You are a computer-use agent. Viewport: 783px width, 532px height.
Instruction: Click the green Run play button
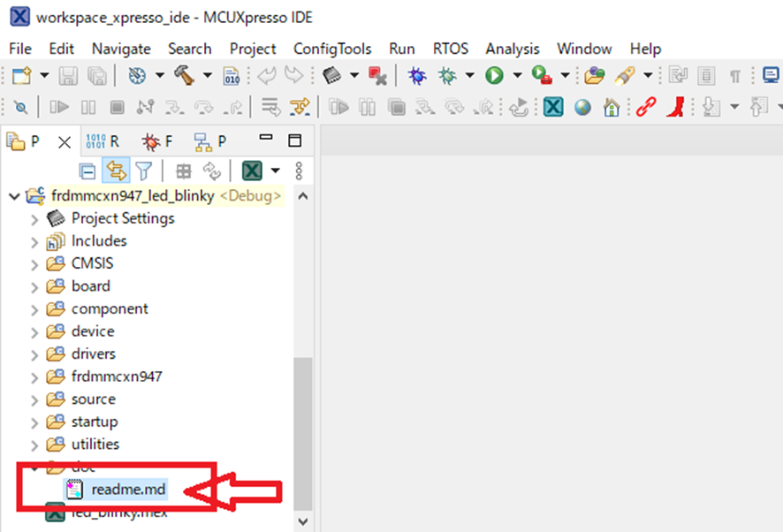494,75
